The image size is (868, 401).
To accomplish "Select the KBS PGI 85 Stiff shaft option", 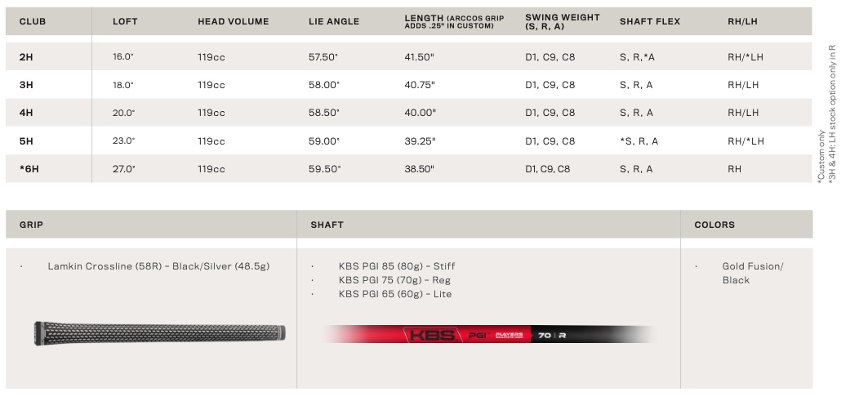I will point(397,266).
